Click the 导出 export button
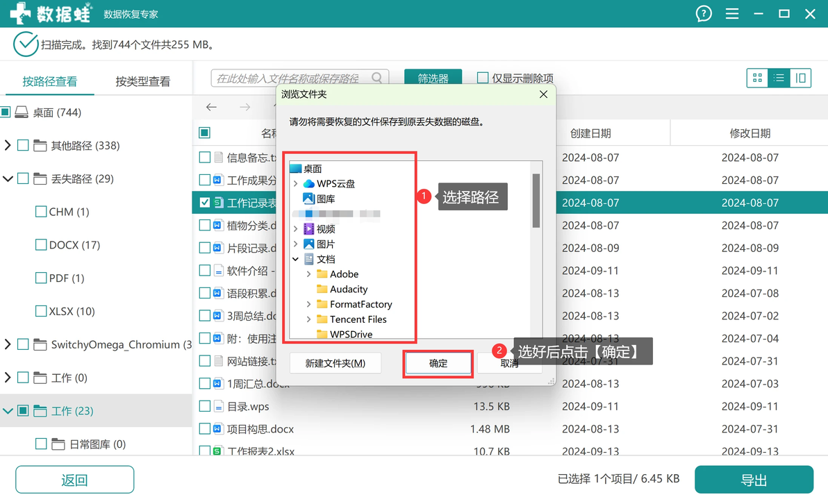This screenshot has width=828, height=504. [754, 480]
